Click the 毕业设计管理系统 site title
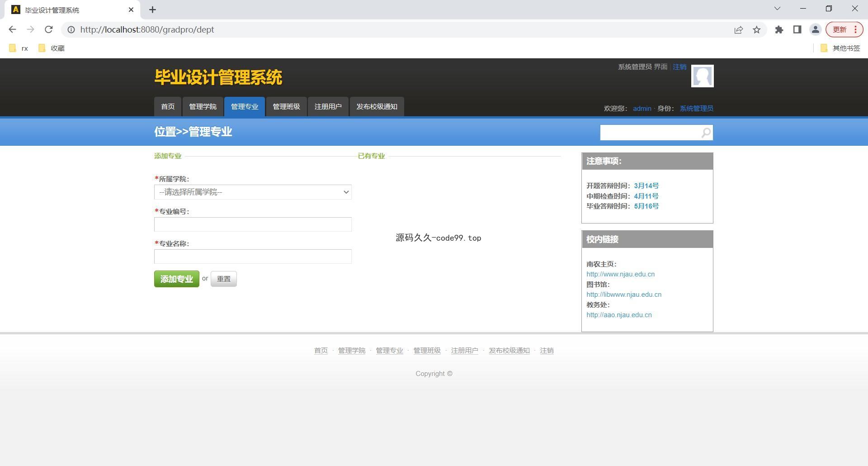Screen dimensions: 868x466 pos(218,77)
